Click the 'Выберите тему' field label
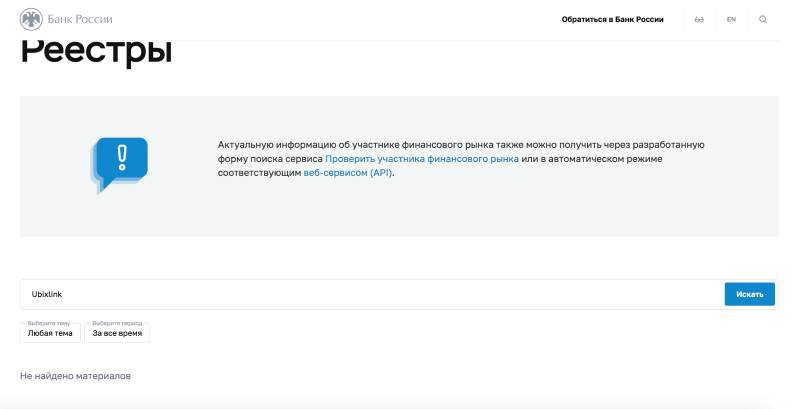 click(x=47, y=323)
